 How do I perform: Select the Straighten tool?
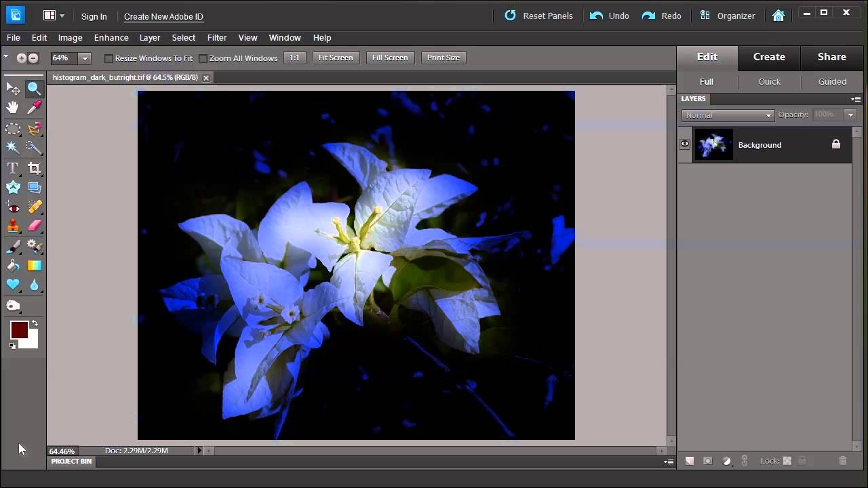tap(34, 188)
